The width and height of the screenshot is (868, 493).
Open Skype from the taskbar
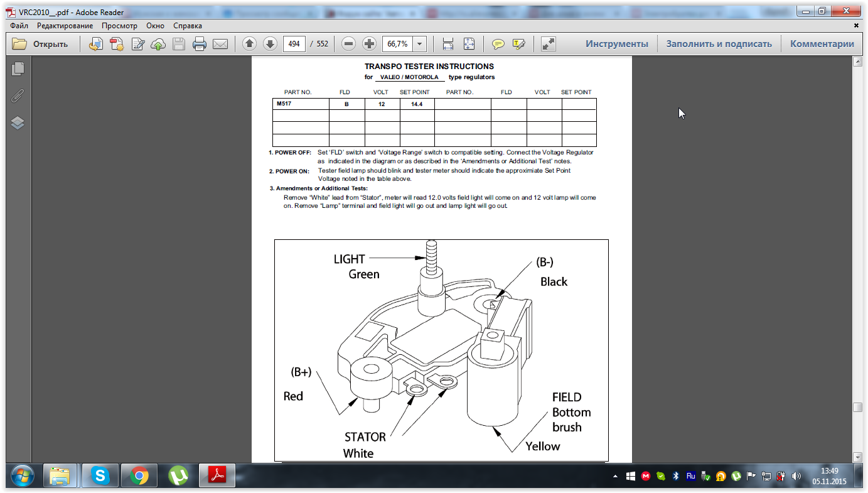click(100, 476)
